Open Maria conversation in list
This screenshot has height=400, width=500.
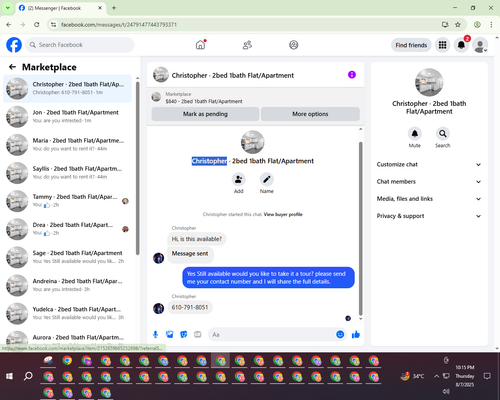[x=67, y=145]
